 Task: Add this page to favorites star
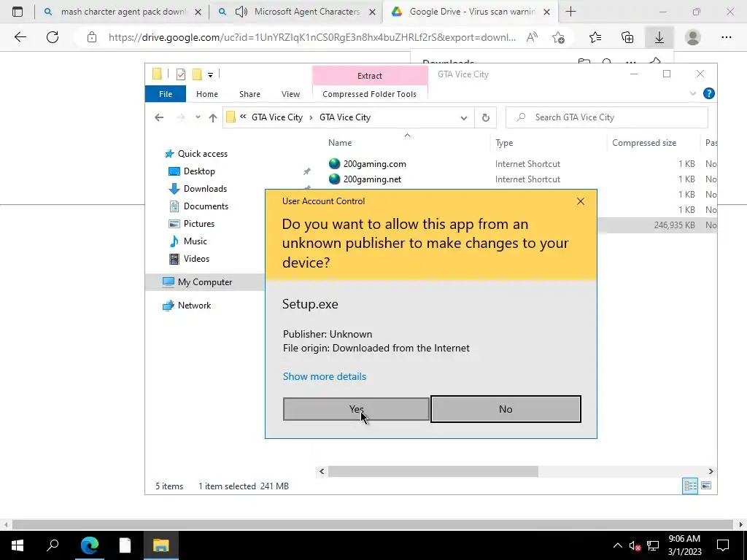tap(558, 37)
